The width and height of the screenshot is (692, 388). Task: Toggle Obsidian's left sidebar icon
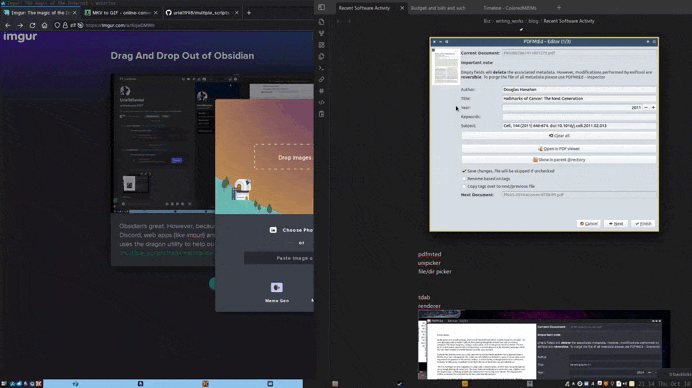(x=321, y=8)
